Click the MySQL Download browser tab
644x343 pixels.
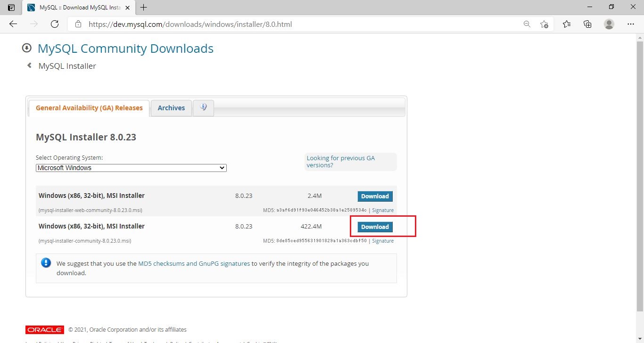[79, 8]
